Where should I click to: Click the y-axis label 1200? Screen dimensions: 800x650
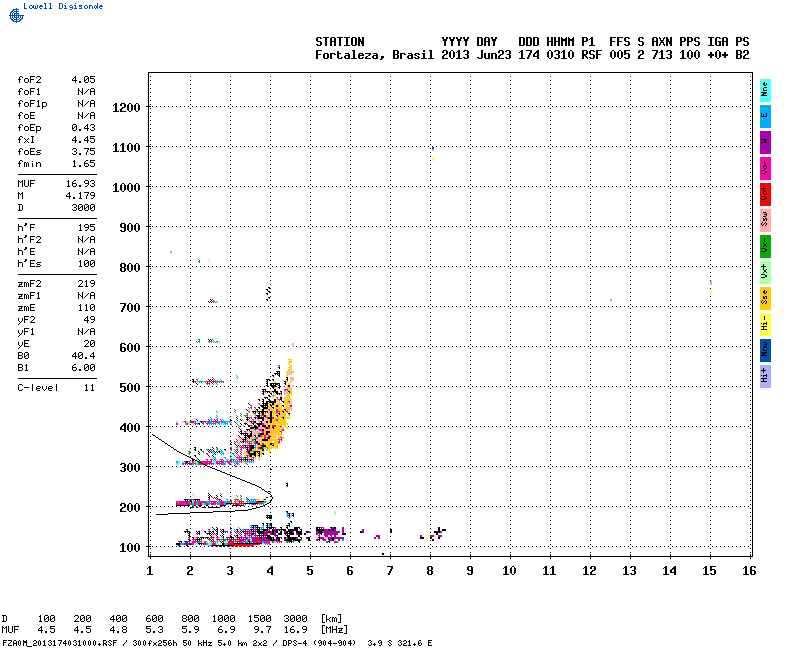[x=126, y=108]
